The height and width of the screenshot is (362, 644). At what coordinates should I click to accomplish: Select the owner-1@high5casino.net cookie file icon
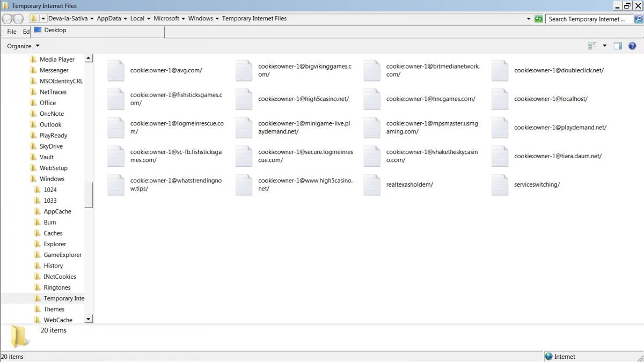[x=244, y=99]
